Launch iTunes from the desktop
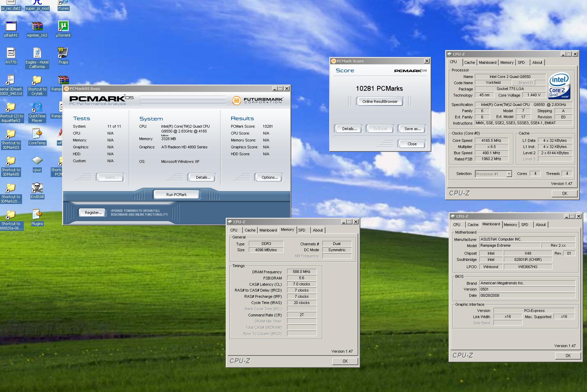The image size is (587, 392). tap(63, 6)
